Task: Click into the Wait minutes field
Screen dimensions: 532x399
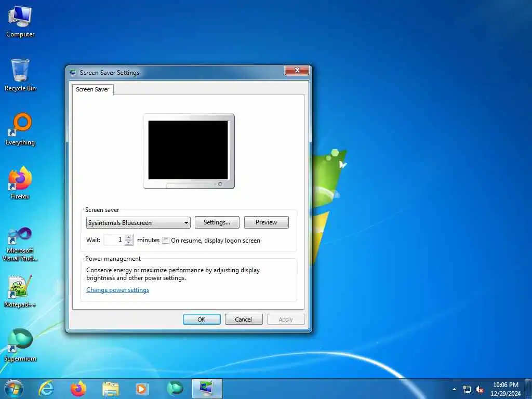Action: pos(114,240)
